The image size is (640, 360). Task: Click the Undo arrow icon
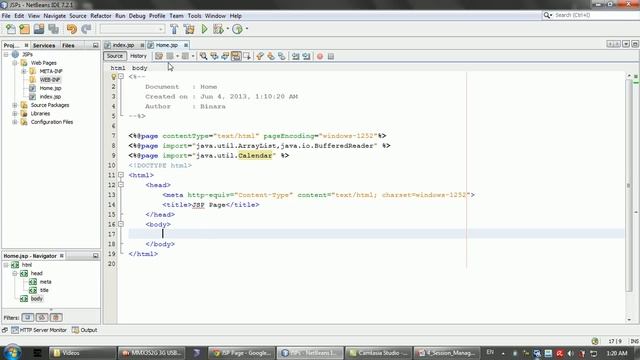pos(72,29)
